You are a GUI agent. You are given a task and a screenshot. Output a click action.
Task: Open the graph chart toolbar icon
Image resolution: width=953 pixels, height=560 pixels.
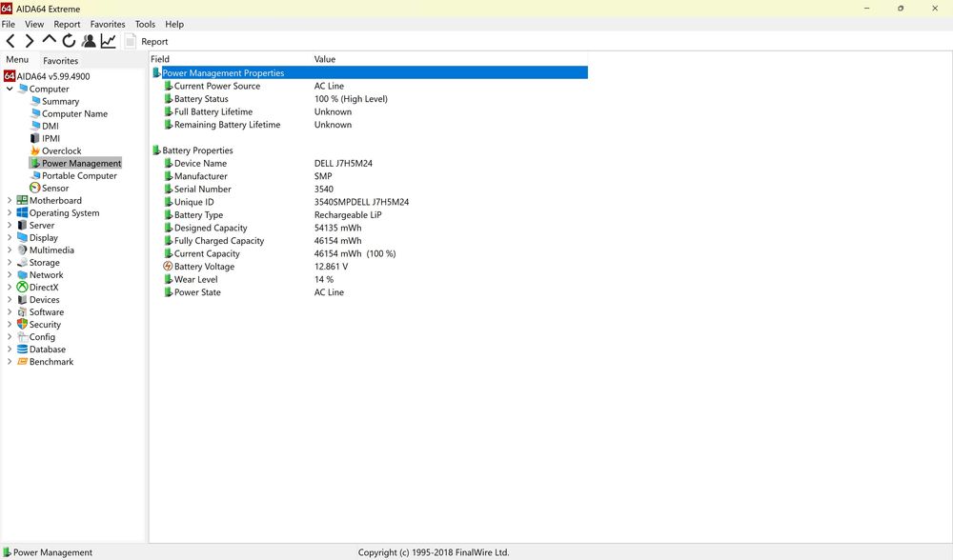tap(109, 41)
